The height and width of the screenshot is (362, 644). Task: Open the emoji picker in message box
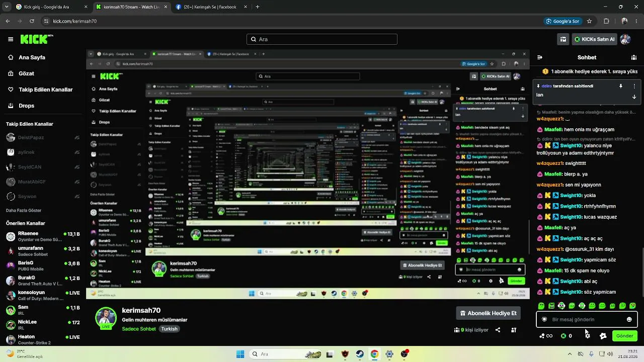tap(629, 319)
